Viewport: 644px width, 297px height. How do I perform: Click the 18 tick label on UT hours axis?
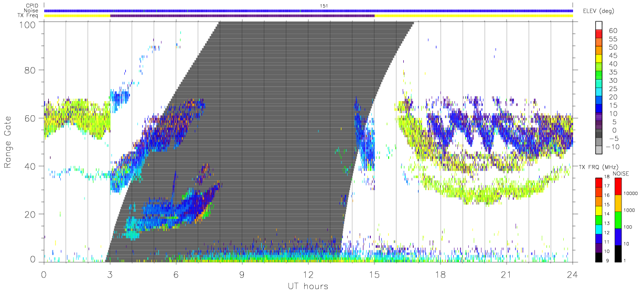click(x=440, y=274)
